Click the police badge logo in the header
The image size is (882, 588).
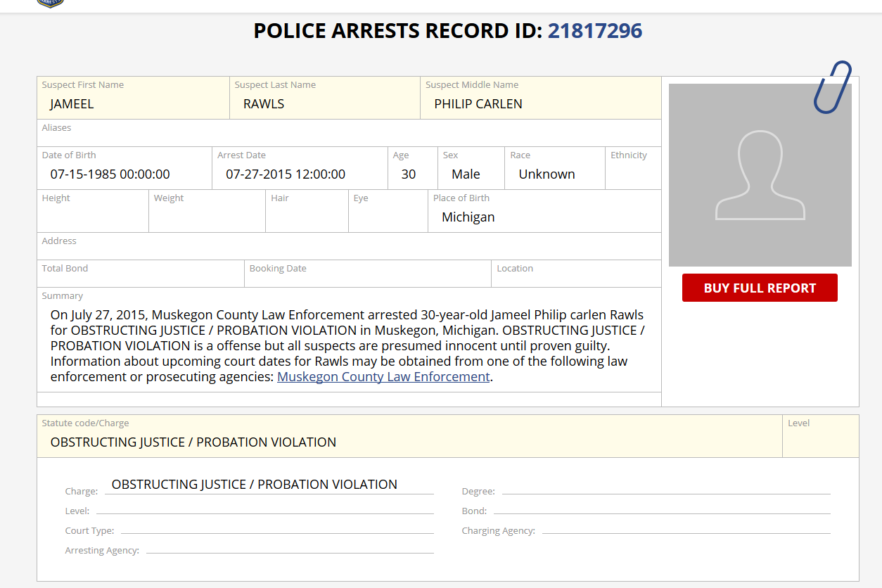[x=50, y=3]
